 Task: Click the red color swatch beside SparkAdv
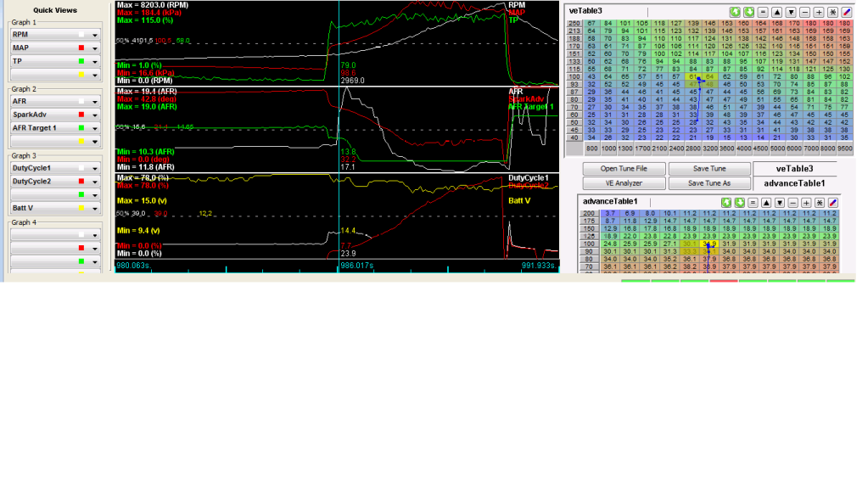click(x=81, y=115)
